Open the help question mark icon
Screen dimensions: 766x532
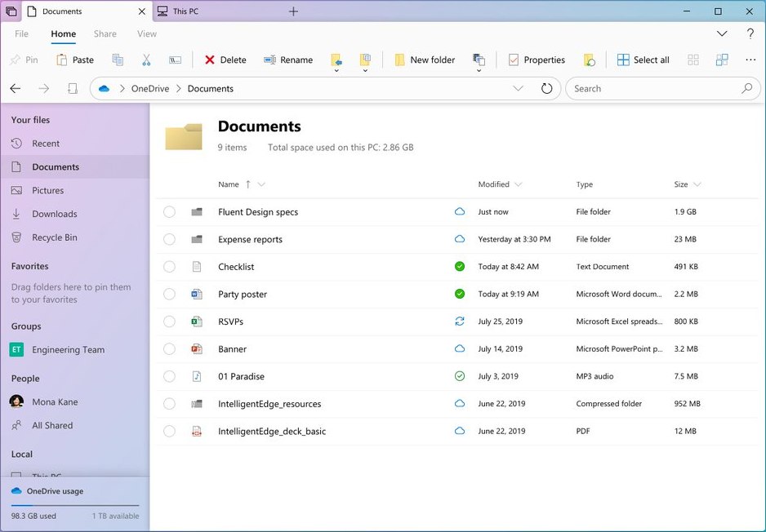[750, 33]
